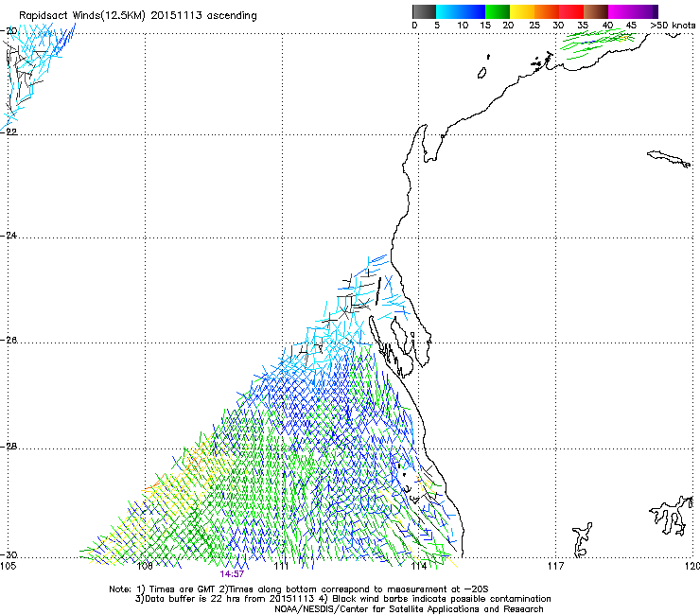Screen dimensions: 700x615
Task: Click the orange 25-30 knots legend swatch
Action: tap(547, 11)
